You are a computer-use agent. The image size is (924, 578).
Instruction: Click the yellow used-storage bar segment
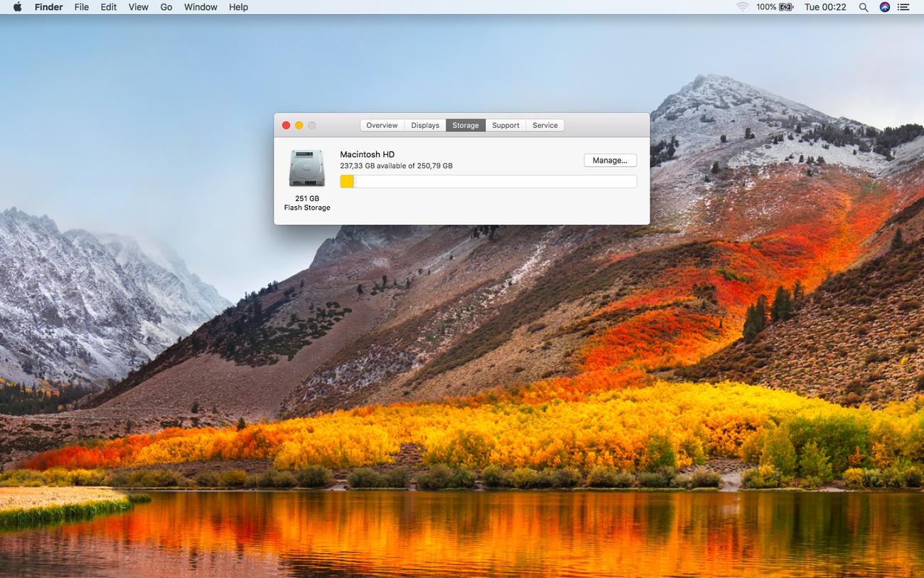click(347, 182)
